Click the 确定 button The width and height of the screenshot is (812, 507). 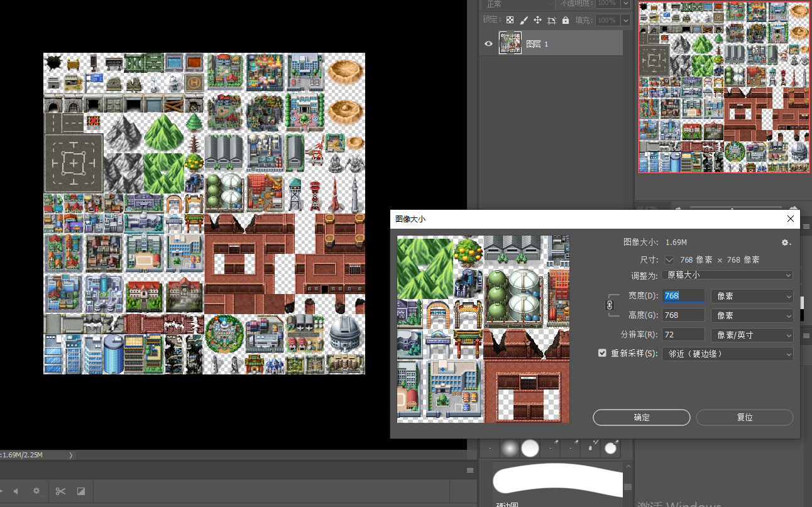tap(642, 418)
